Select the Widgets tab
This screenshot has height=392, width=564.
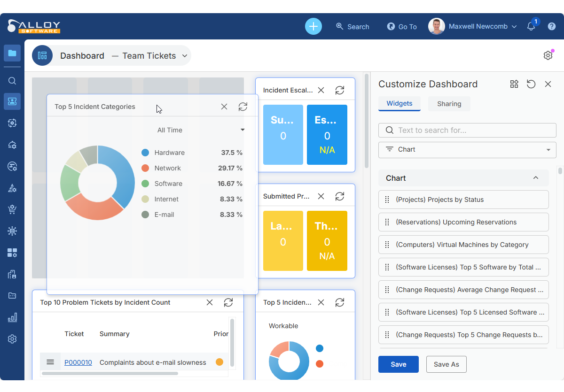point(399,104)
